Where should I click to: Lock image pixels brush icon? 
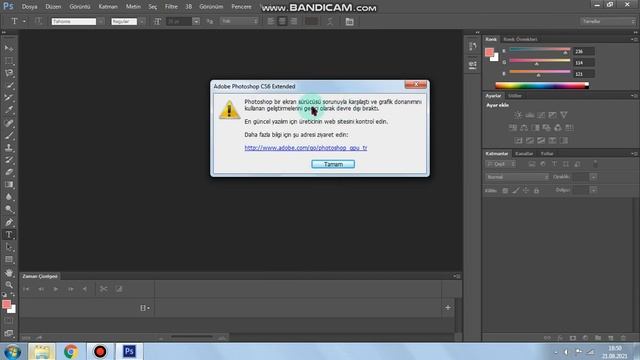coord(516,191)
